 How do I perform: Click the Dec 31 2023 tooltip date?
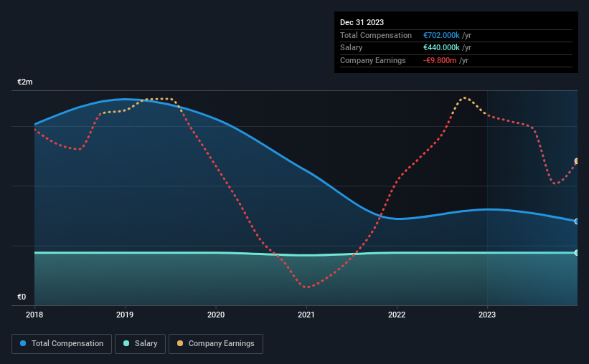(362, 22)
